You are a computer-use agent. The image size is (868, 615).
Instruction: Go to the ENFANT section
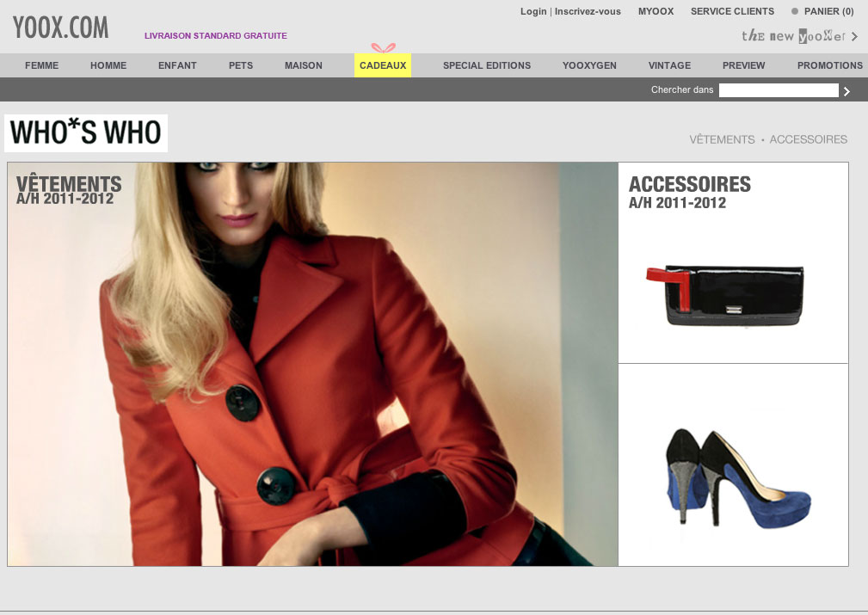[177, 65]
